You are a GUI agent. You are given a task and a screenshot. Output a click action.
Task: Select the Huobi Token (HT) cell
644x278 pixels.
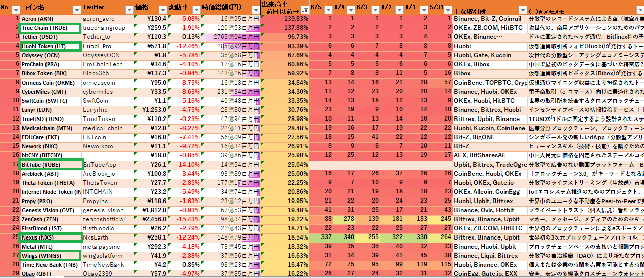click(x=50, y=46)
